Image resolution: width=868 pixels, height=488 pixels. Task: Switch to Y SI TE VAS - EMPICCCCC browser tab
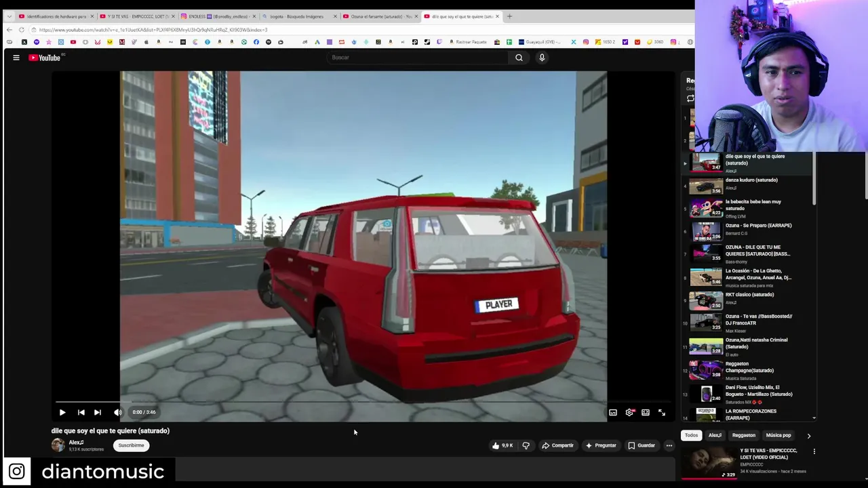point(137,16)
